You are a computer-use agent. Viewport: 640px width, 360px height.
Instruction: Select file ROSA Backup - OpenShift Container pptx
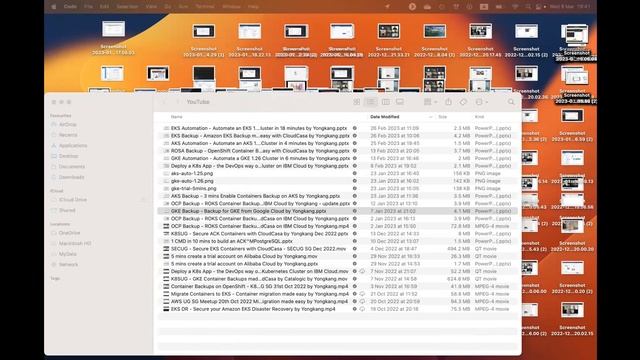[x=337, y=151]
